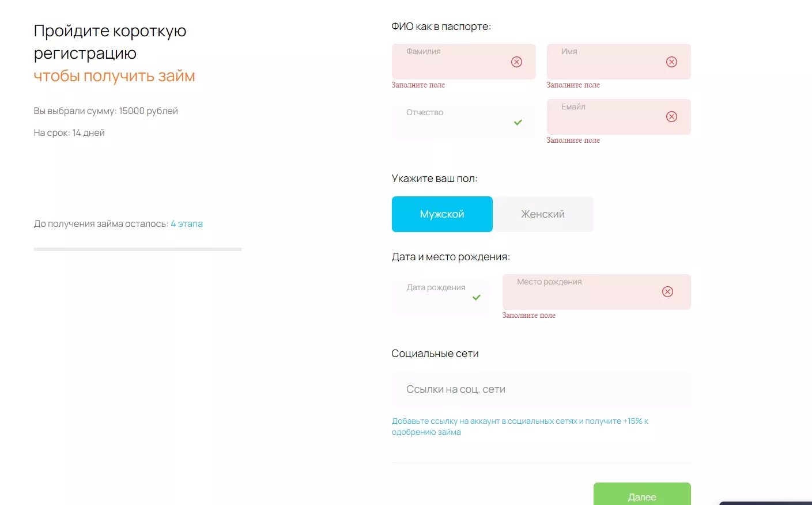Click the '4 этапа' remaining steps link

[x=187, y=224]
